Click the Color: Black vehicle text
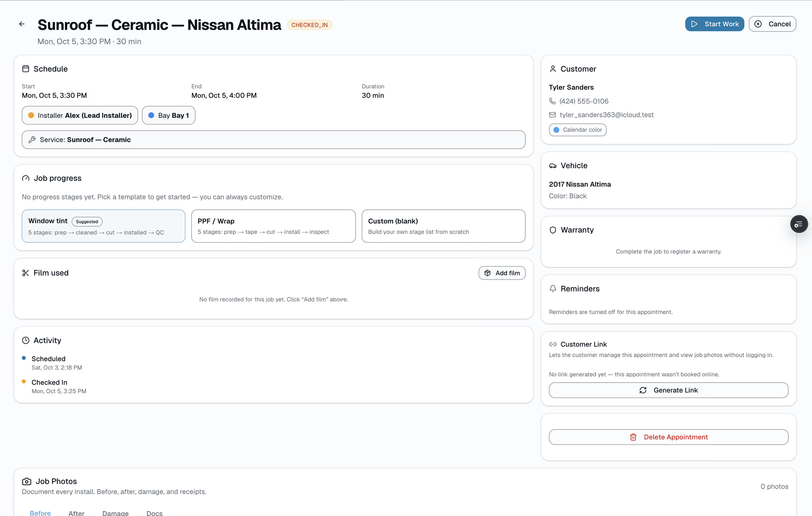 [x=568, y=196]
